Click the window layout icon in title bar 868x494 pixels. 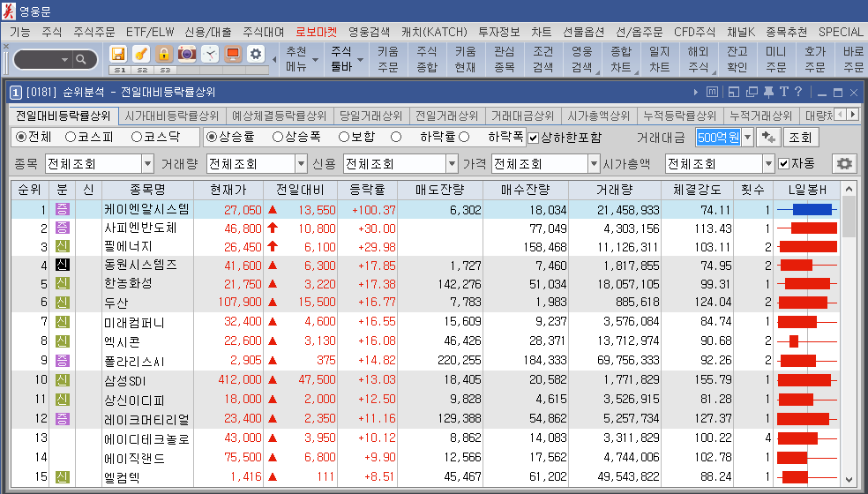click(x=734, y=92)
